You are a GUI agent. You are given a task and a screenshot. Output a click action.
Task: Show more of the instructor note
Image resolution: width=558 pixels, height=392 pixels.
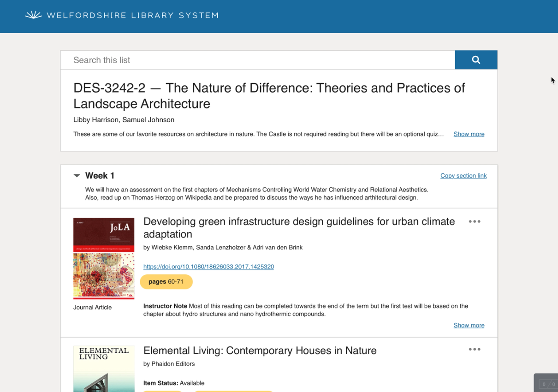point(469,325)
